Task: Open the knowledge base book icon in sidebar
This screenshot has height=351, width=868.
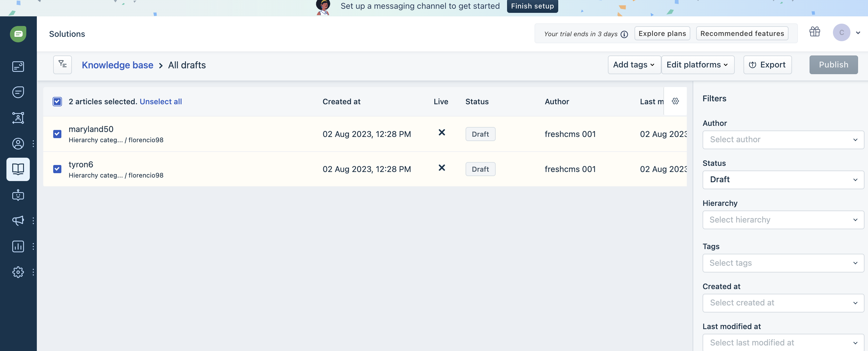Action: pyautogui.click(x=18, y=169)
